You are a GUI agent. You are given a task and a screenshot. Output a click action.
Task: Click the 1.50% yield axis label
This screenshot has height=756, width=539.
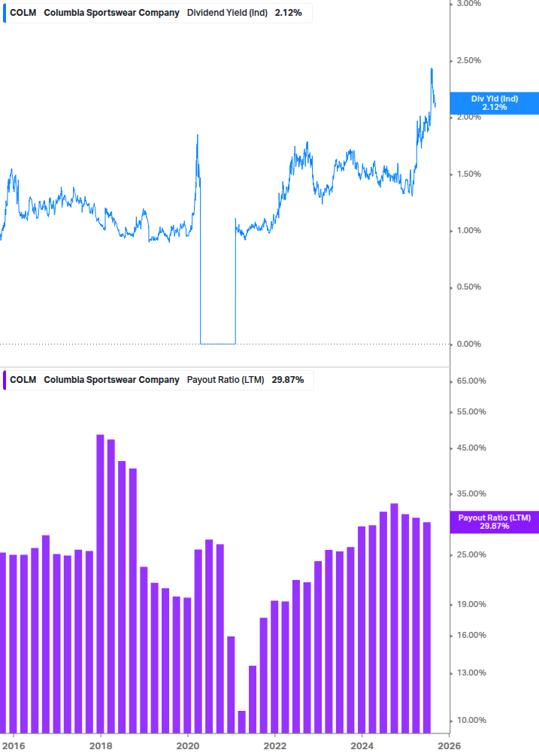469,174
